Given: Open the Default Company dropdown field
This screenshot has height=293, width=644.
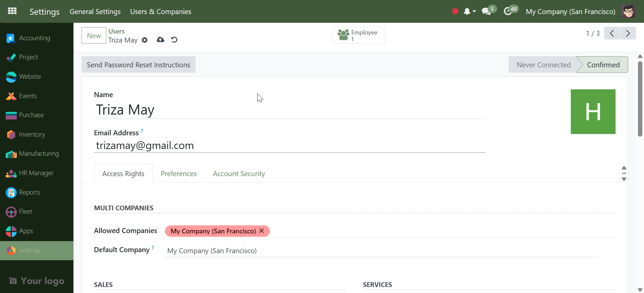Looking at the screenshot, I should click(381, 251).
